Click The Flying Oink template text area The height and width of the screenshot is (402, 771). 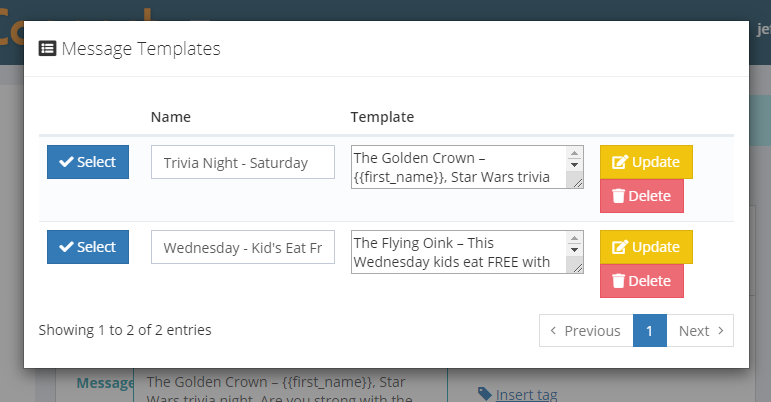(x=459, y=252)
